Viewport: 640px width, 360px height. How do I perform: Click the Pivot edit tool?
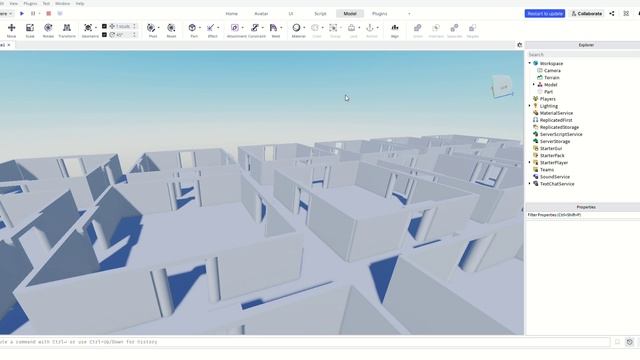click(151, 28)
